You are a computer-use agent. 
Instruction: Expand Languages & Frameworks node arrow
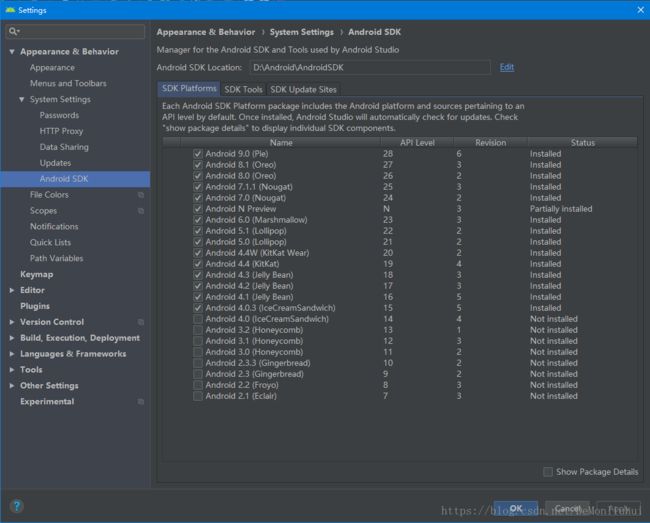pos(12,354)
